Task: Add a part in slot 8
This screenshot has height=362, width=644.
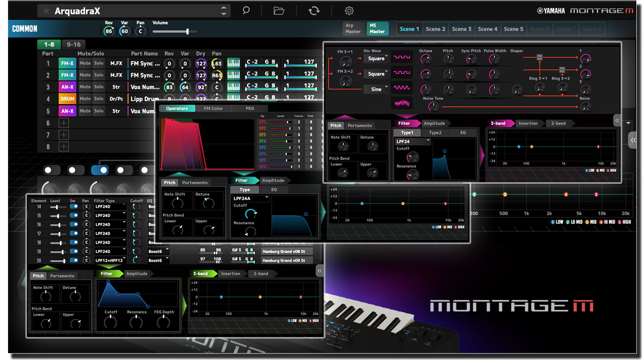Action: click(x=64, y=146)
